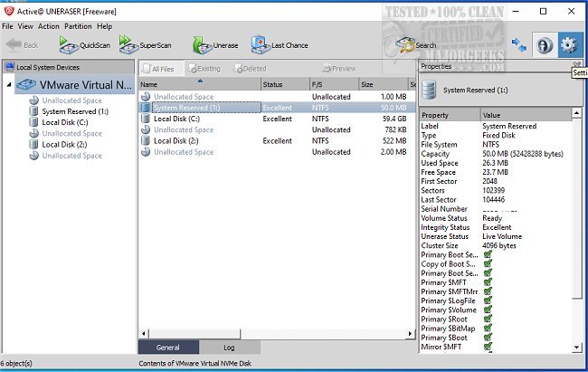
Task: Launch SuperScan from the toolbar
Action: [x=145, y=45]
